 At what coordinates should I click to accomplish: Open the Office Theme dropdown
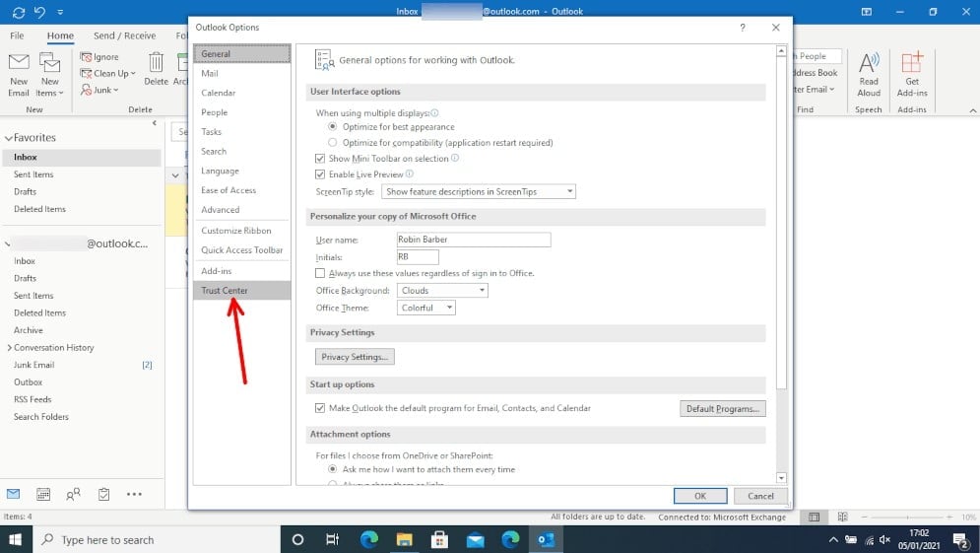(x=426, y=309)
